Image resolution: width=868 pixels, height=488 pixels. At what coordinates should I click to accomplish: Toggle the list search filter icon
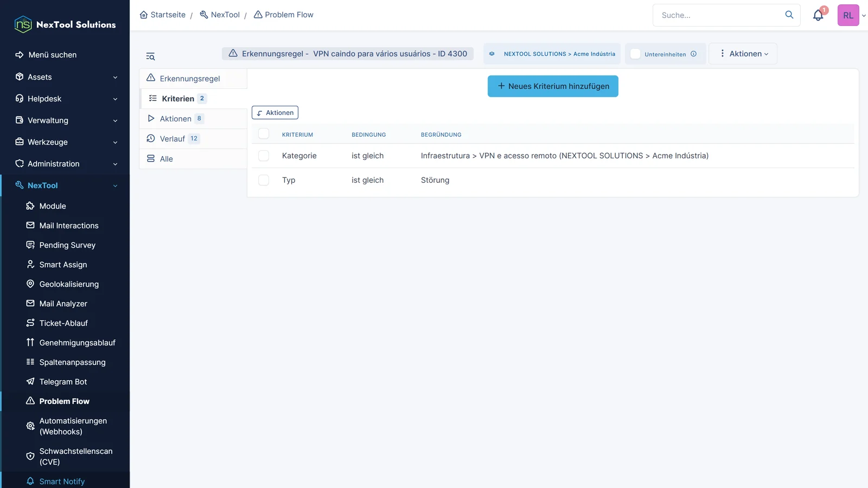[x=151, y=56]
